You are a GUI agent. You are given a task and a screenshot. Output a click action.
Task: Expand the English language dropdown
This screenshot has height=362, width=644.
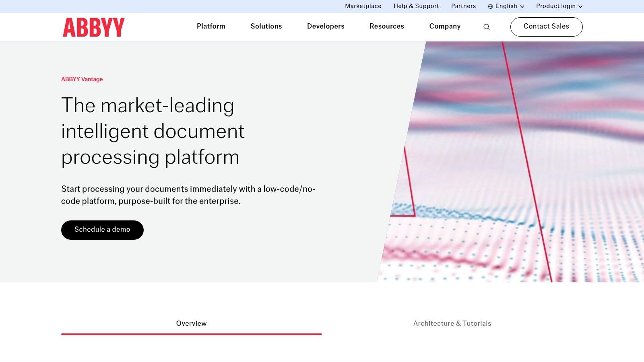[x=506, y=6]
